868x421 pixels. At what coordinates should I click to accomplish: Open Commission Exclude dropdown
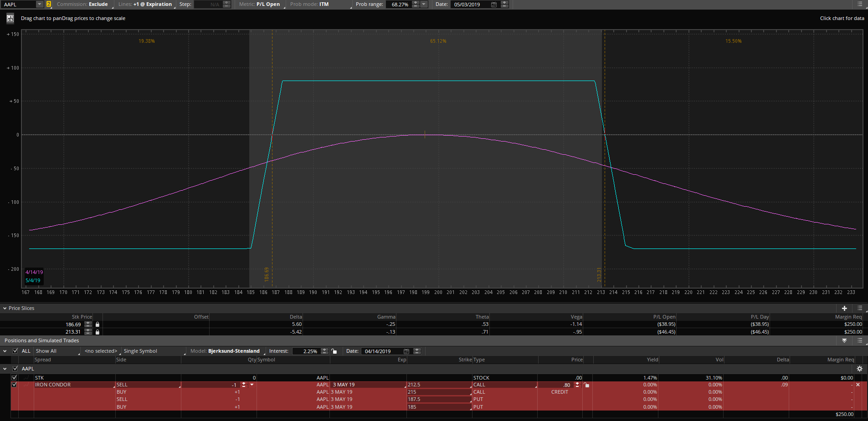click(x=84, y=4)
